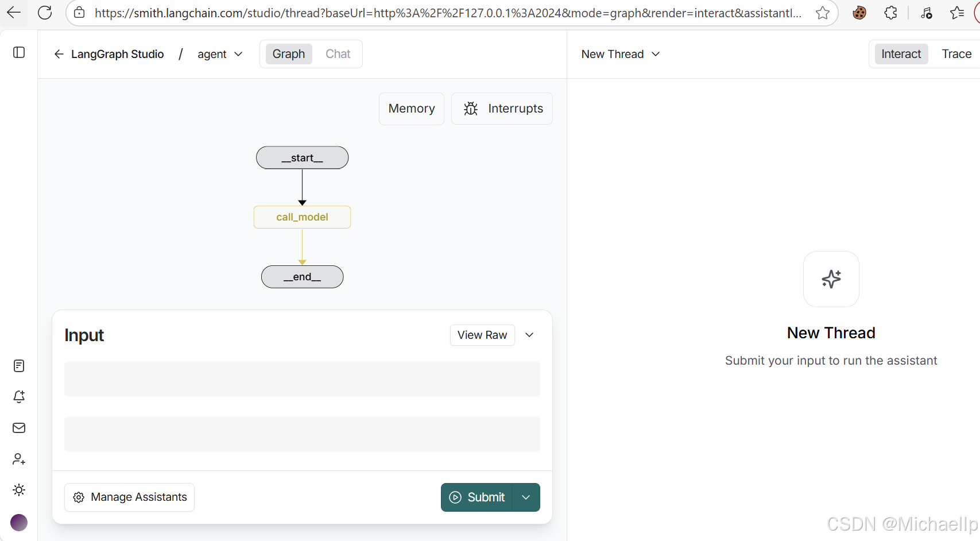980x541 pixels.
Task: Reload the page with the refresh icon
Action: point(45,12)
